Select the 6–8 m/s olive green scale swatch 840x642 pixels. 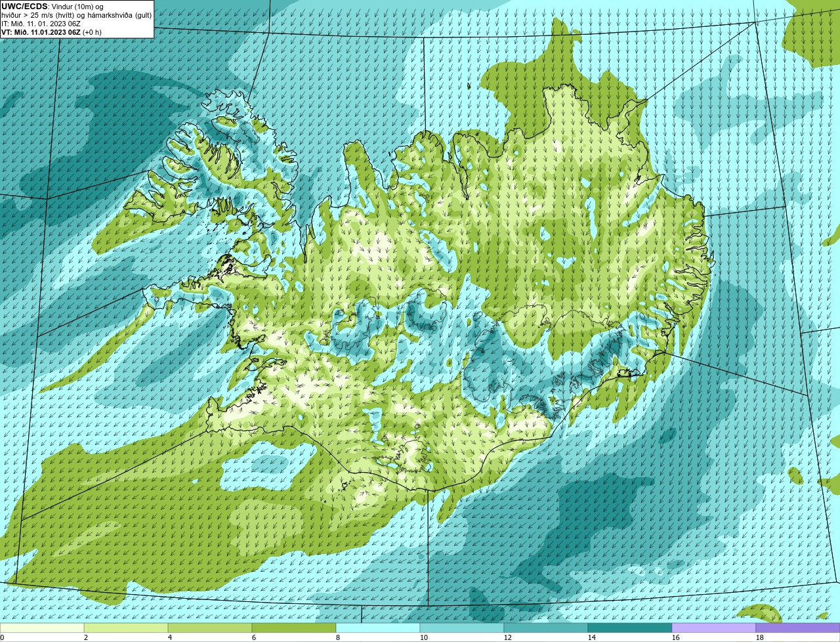coord(294,628)
